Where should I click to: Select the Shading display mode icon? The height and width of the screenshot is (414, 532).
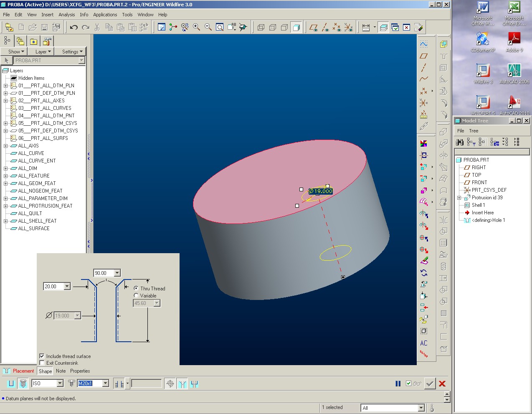[296, 28]
